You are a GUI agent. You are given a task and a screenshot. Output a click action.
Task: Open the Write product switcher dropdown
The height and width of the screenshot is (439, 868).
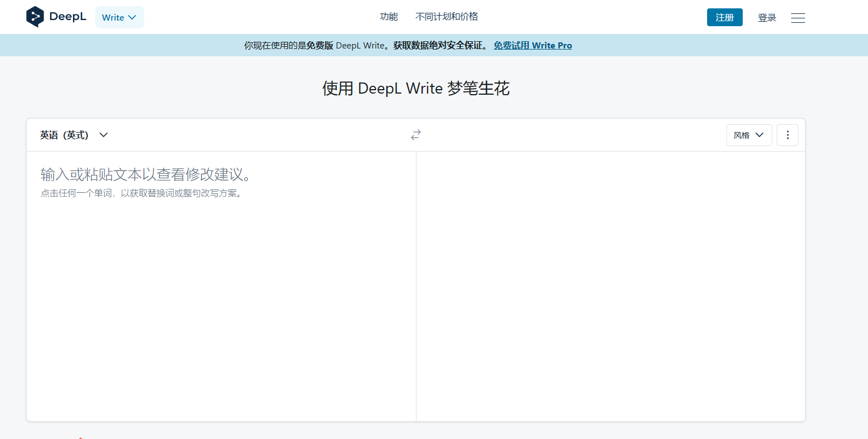119,17
